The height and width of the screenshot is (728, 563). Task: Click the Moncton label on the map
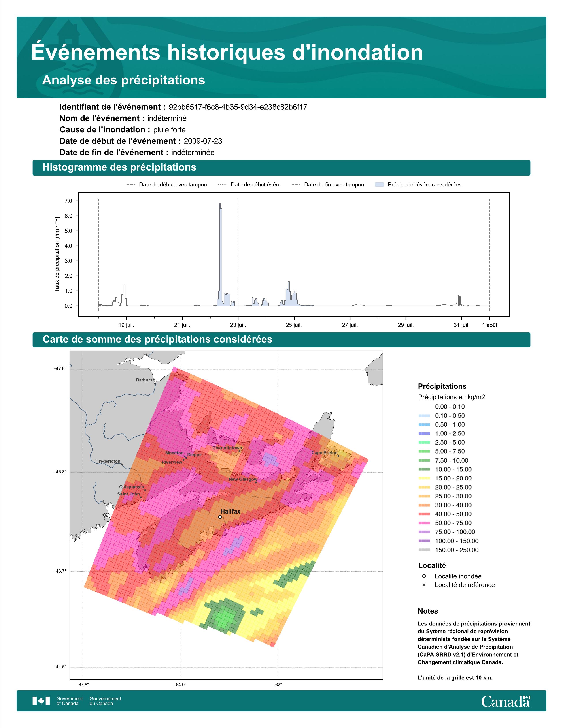point(174,453)
